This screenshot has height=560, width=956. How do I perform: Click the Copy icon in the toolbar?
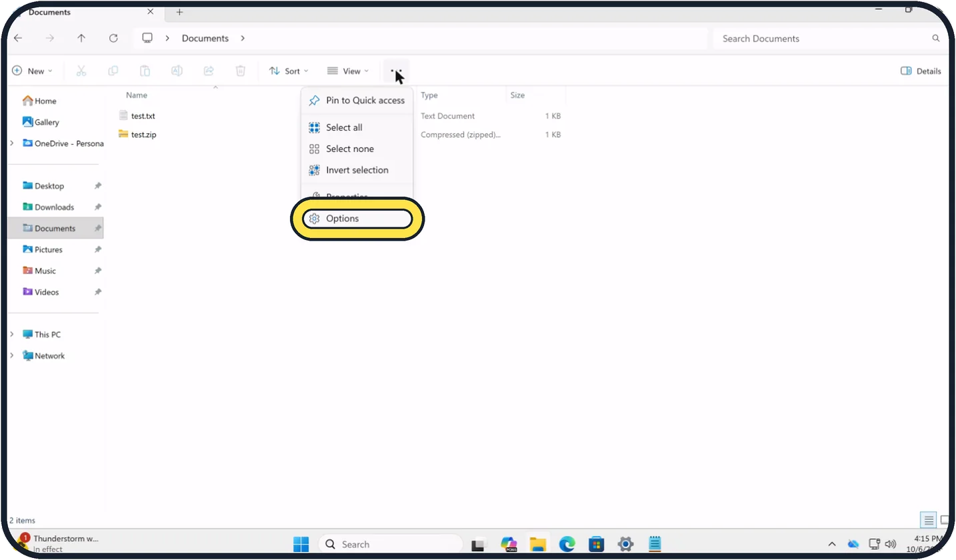(x=113, y=71)
